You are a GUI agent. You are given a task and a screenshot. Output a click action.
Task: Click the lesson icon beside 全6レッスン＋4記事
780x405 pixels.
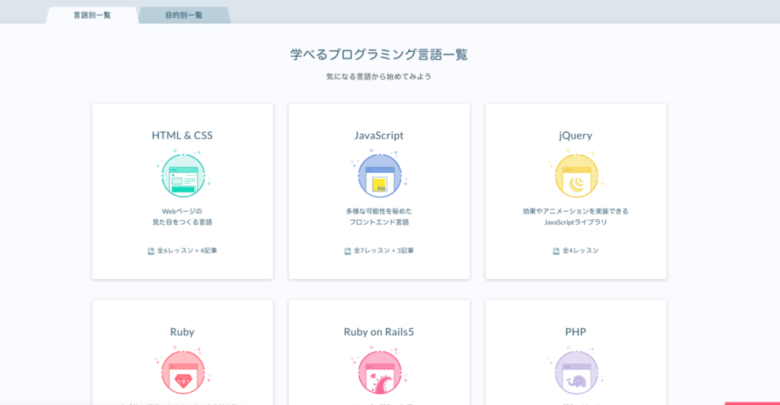(x=151, y=251)
